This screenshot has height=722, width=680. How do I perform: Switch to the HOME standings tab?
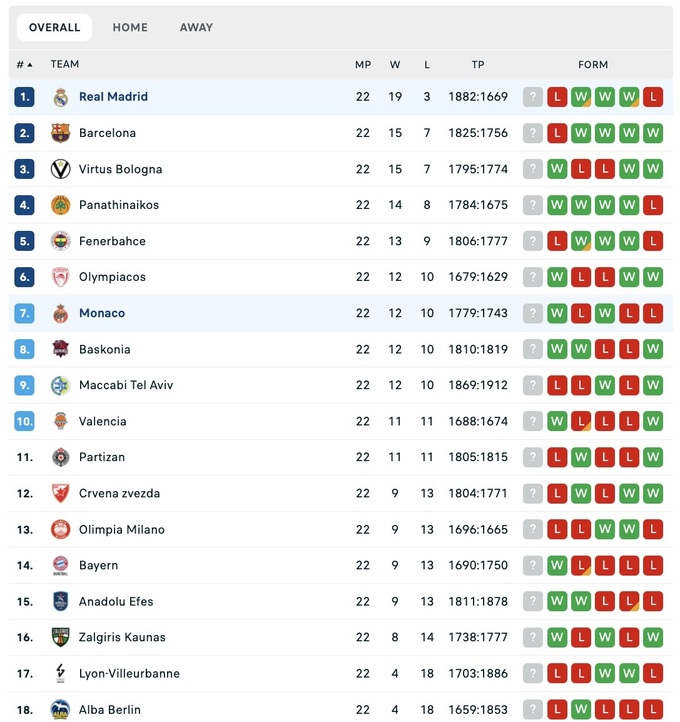(130, 28)
